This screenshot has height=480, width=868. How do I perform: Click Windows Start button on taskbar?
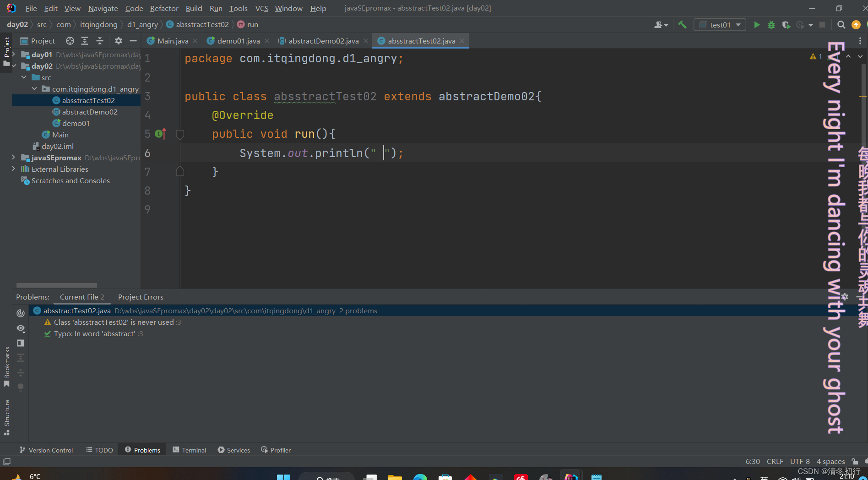[x=283, y=477]
